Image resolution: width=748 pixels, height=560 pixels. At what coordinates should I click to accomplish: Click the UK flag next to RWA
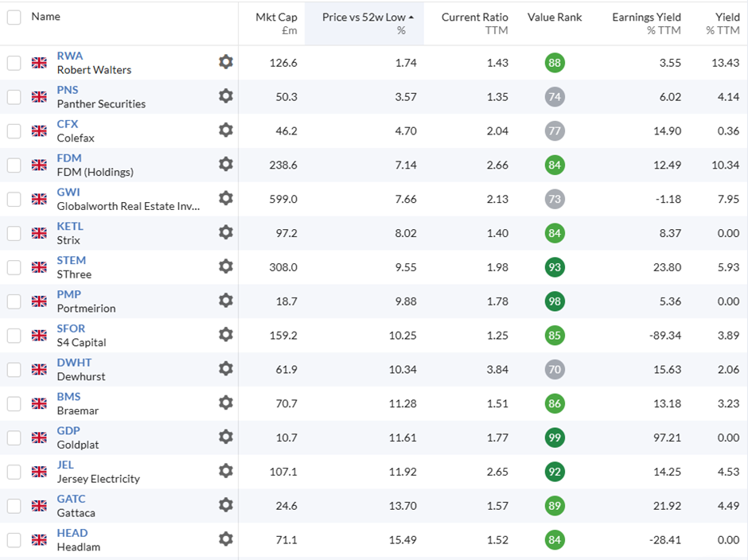[39, 63]
